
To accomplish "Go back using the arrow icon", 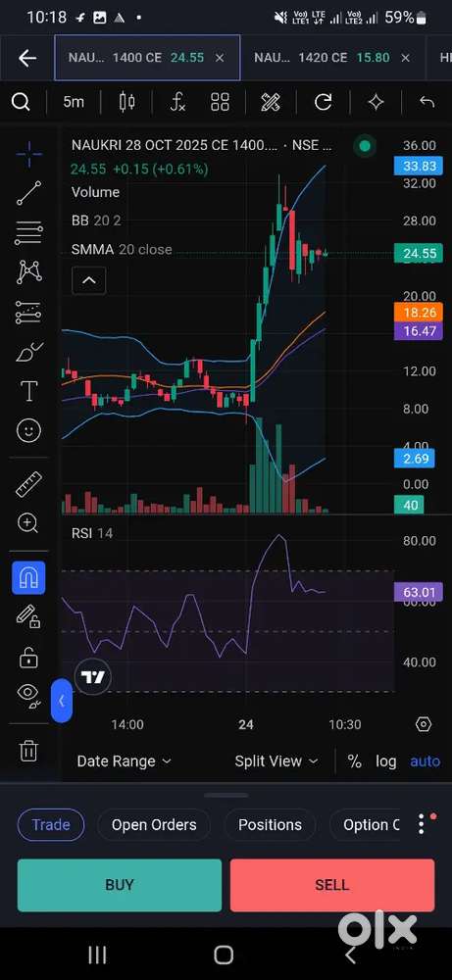I will (26, 58).
